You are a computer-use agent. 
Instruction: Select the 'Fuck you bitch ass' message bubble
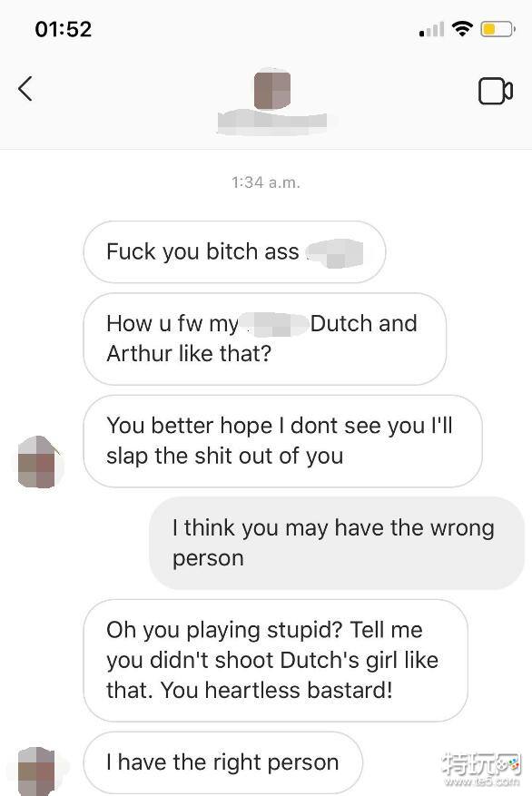(x=234, y=251)
